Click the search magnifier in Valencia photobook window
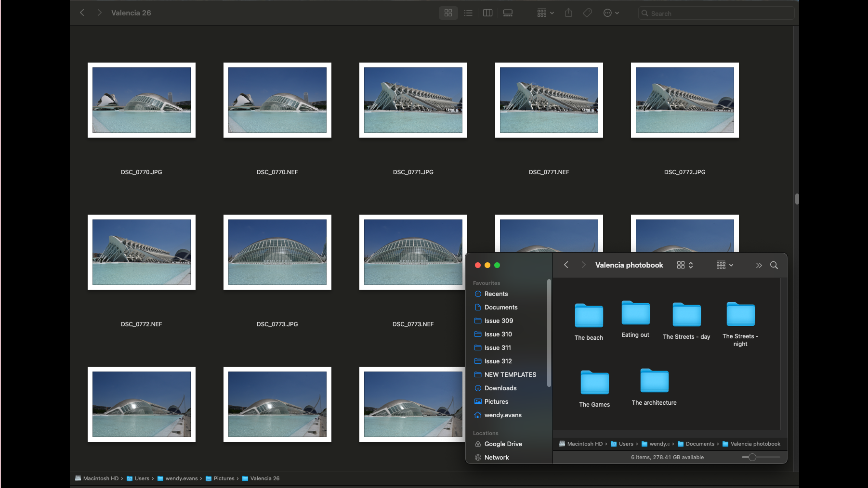 (774, 265)
